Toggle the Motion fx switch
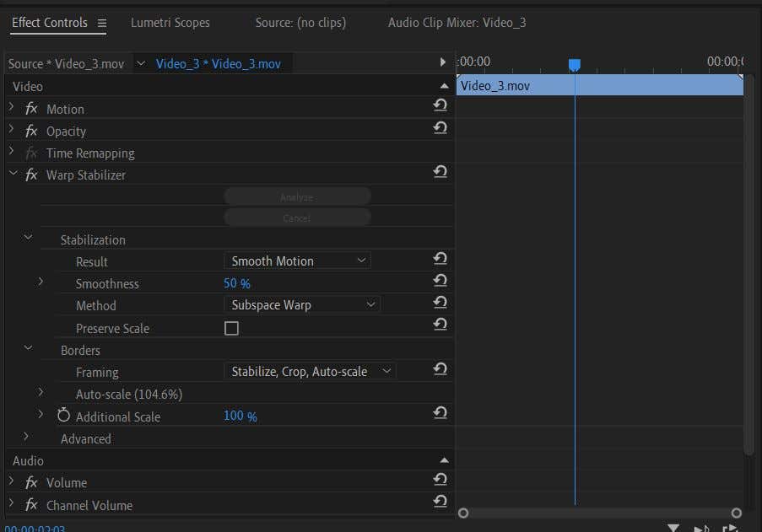 [31, 109]
